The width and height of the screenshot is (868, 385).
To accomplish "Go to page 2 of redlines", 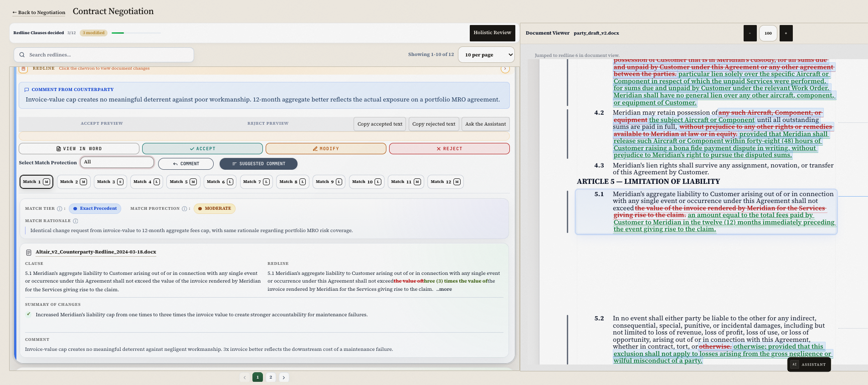I will [271, 377].
